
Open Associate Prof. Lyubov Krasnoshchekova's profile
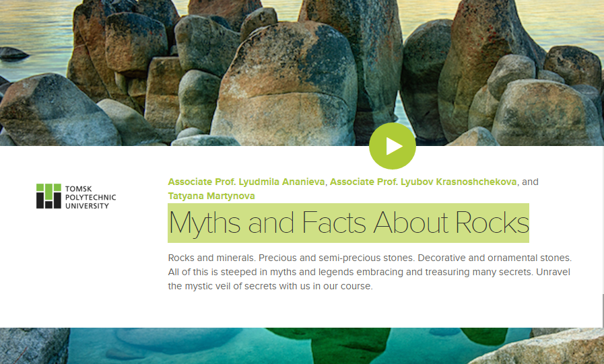click(x=423, y=182)
